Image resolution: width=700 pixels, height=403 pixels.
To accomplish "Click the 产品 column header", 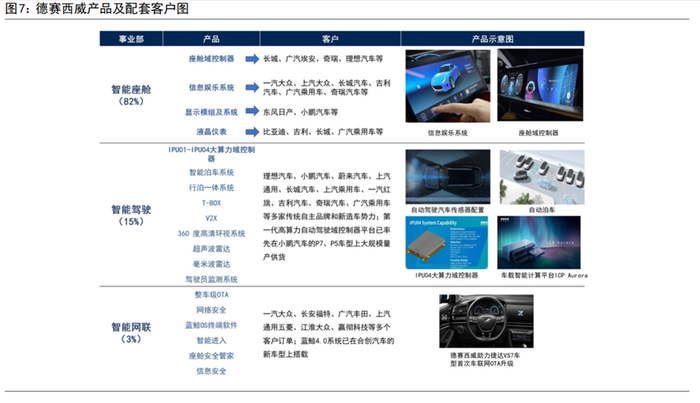I will click(211, 39).
